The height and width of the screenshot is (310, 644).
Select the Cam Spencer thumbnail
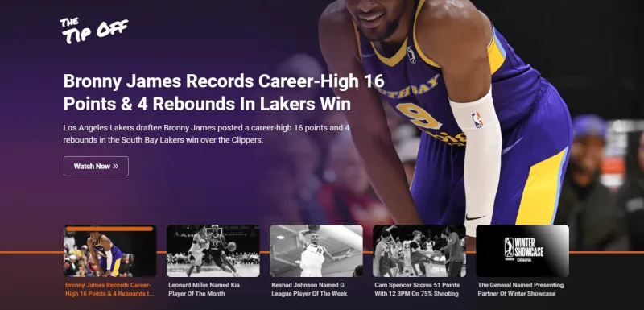[419, 250]
